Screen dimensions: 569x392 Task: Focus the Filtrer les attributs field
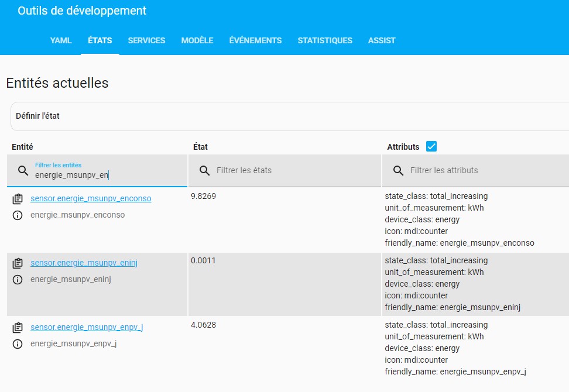point(476,170)
